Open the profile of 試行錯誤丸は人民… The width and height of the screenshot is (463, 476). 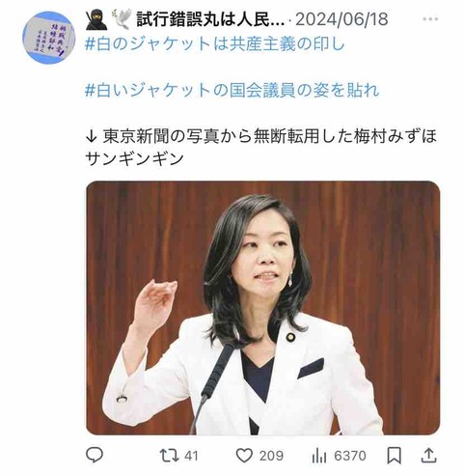pyautogui.click(x=210, y=19)
